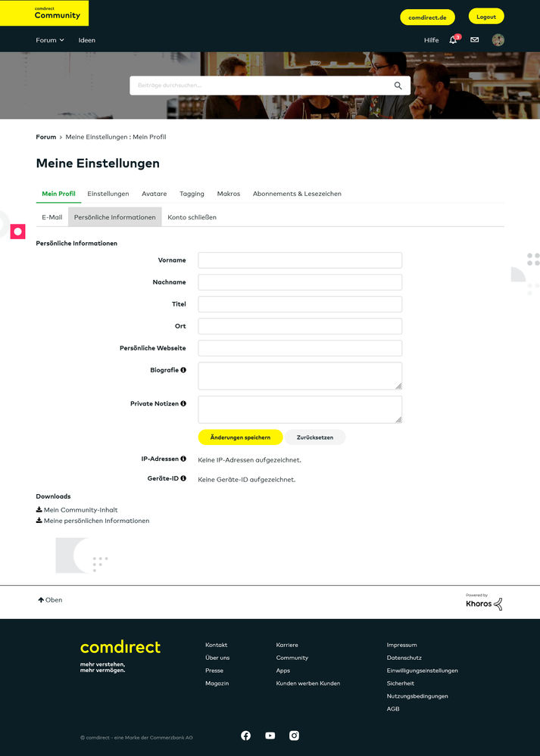Open the Nutzungsbedingungen footer link

pyautogui.click(x=417, y=695)
